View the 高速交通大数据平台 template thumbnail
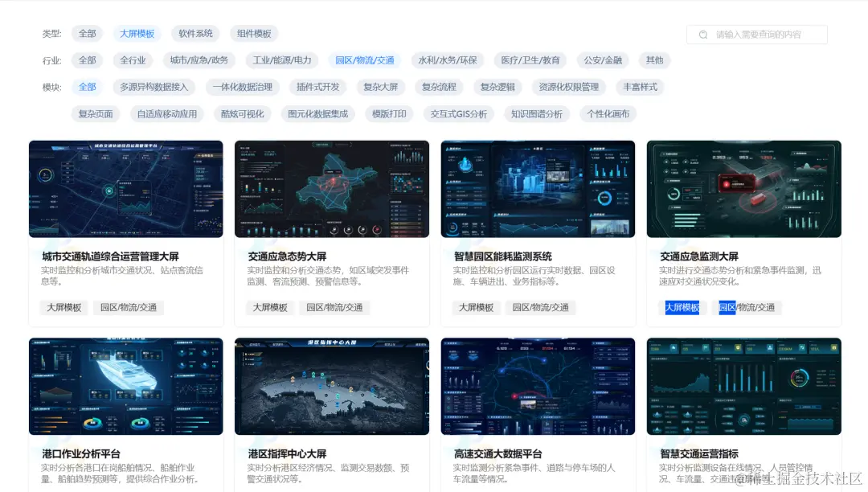The image size is (868, 492). 538,384
